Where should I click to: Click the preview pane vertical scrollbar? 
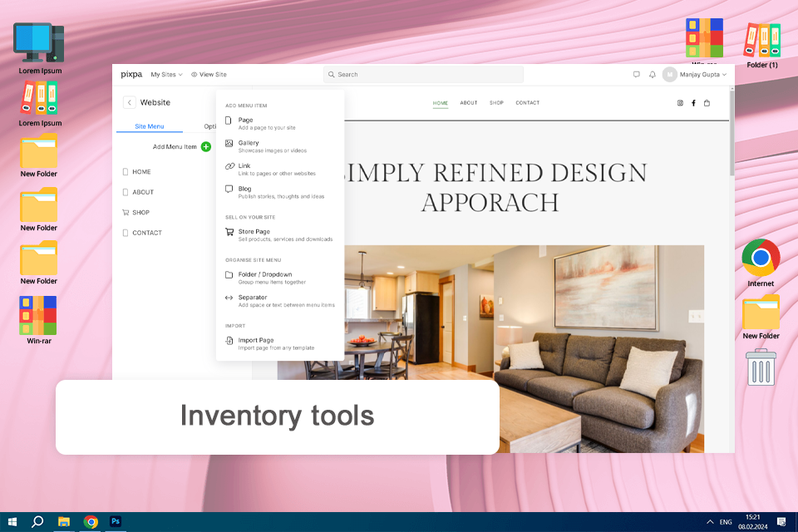pyautogui.click(x=731, y=133)
